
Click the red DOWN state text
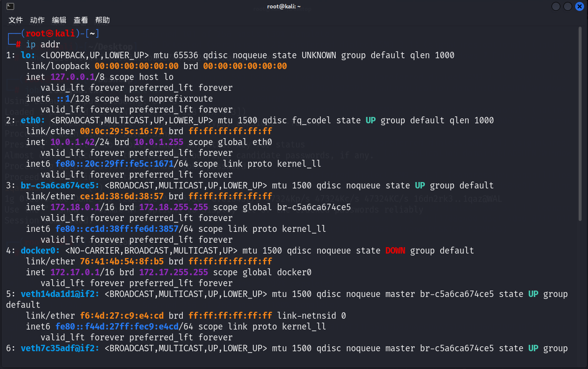point(395,251)
